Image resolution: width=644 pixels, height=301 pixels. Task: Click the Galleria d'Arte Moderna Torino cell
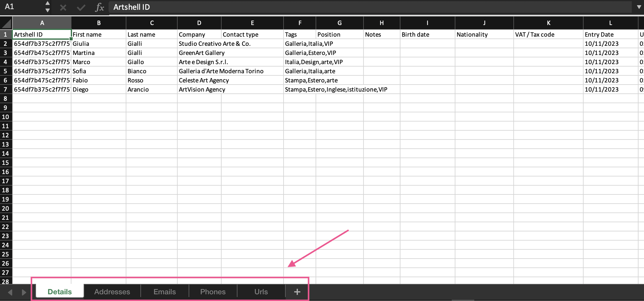[x=199, y=71]
